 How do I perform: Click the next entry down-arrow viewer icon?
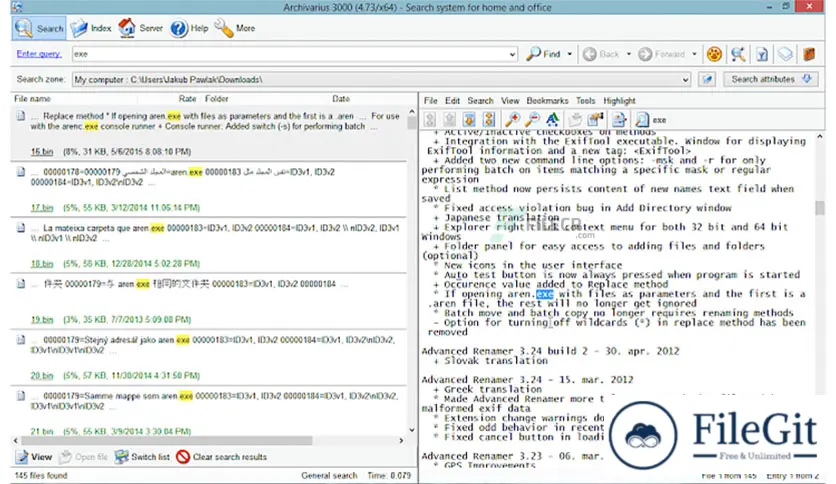click(x=469, y=119)
